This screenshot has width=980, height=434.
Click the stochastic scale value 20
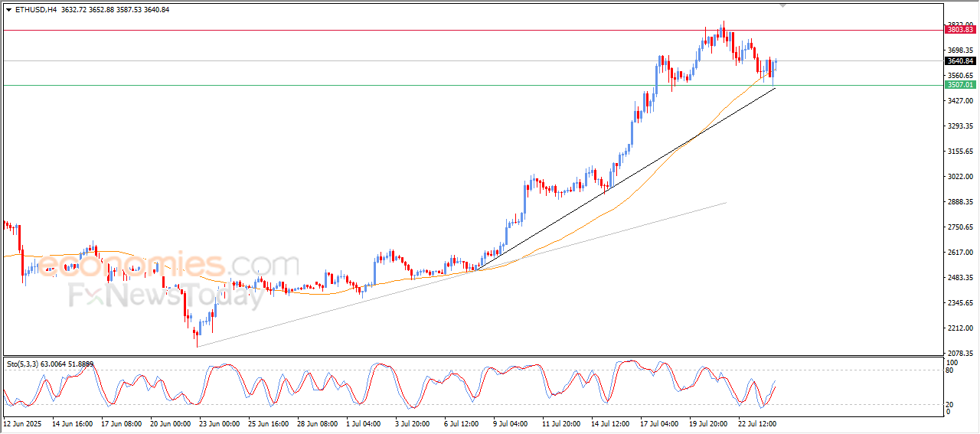[950, 404]
